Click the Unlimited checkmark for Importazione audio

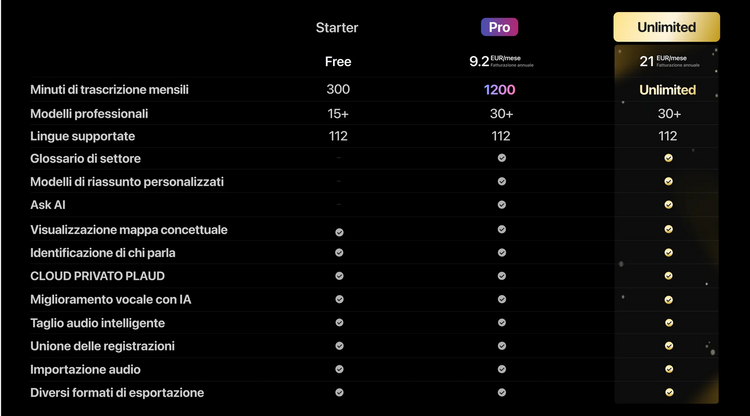coord(668,370)
